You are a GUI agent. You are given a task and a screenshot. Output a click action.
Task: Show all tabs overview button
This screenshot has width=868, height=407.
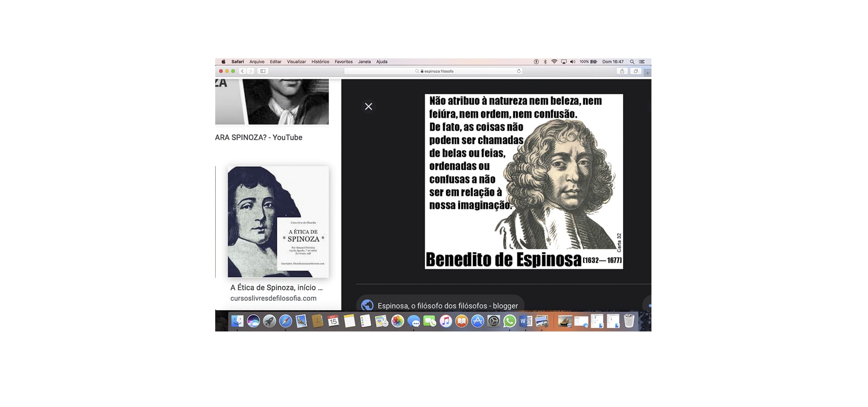636,71
